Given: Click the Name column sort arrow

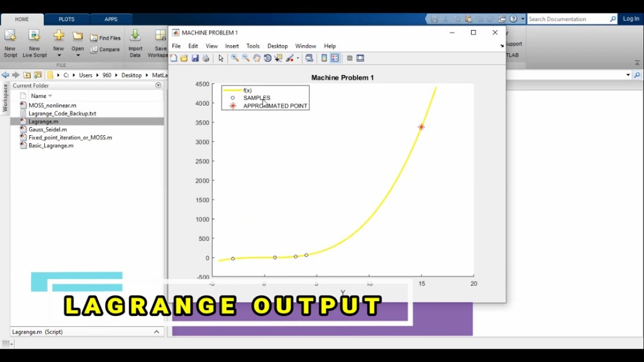Looking at the screenshot, I should (50, 96).
